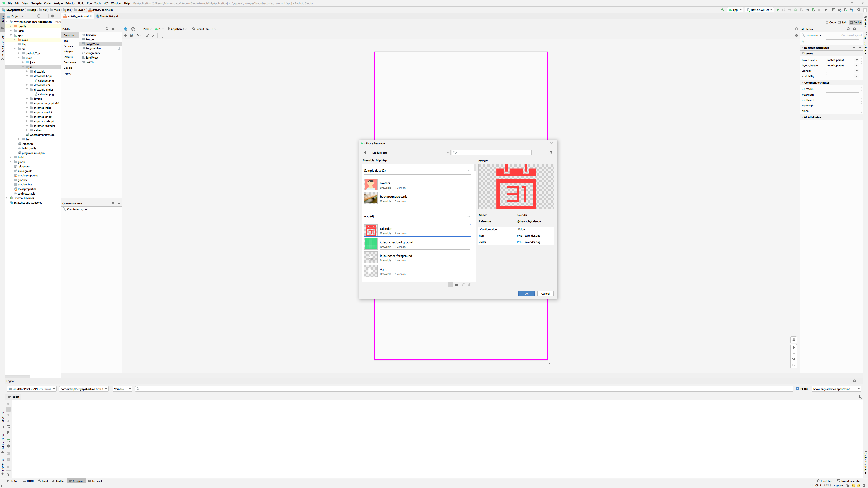Click the add resource plus icon
868x488 pixels.
point(365,152)
